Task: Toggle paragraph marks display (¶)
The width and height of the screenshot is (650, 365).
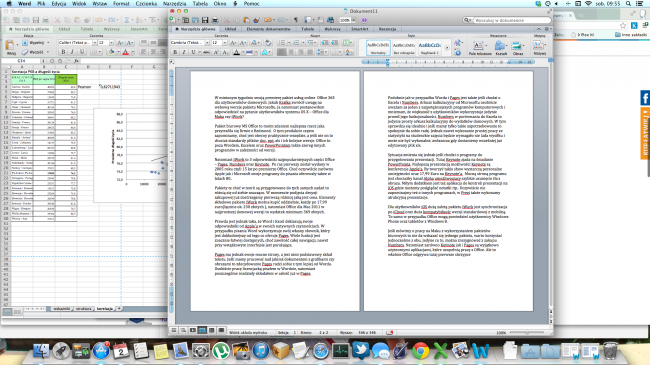Action: pos(296,20)
